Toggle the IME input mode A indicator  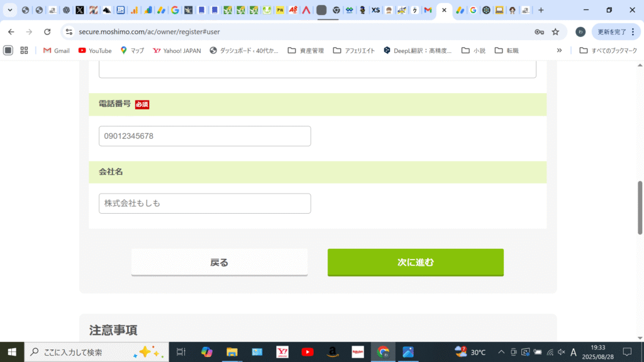pos(574,352)
